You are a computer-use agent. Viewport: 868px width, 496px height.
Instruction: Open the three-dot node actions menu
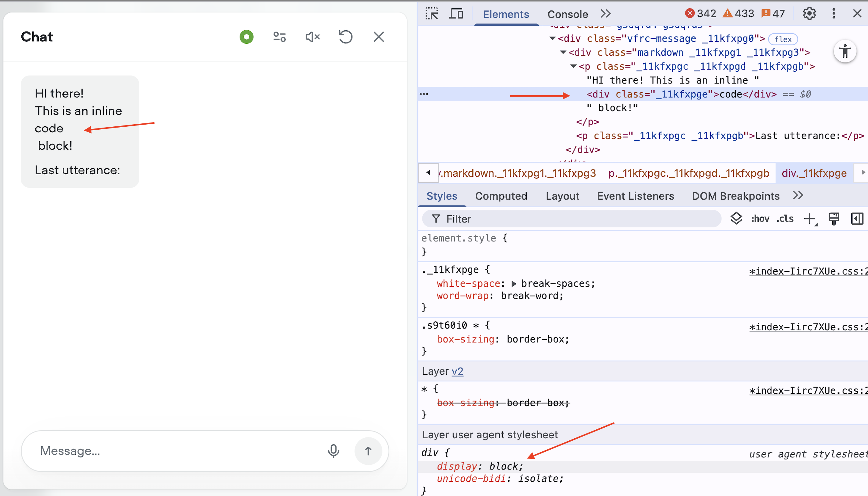(424, 94)
